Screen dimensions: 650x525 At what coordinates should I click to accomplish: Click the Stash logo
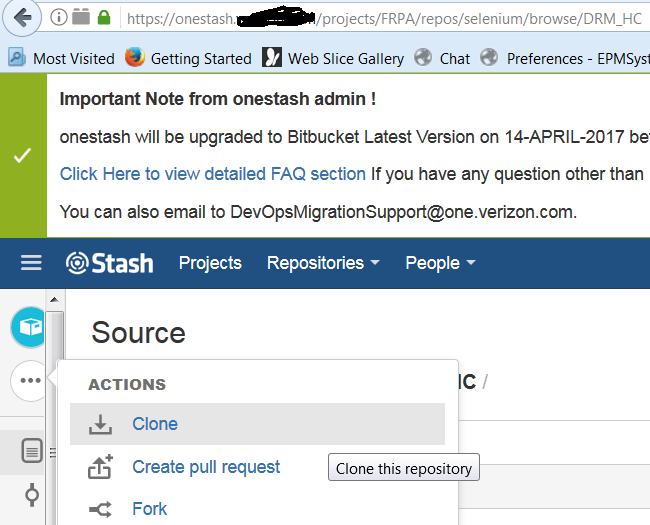tap(109, 263)
